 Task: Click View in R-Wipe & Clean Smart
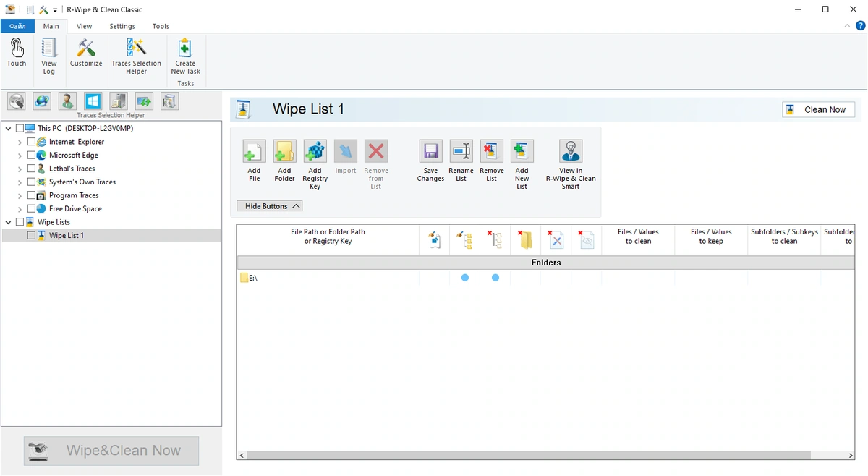click(x=571, y=165)
